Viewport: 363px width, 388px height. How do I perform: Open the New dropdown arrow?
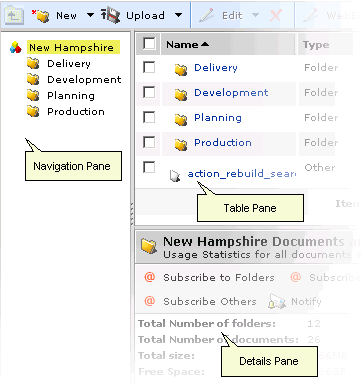90,15
